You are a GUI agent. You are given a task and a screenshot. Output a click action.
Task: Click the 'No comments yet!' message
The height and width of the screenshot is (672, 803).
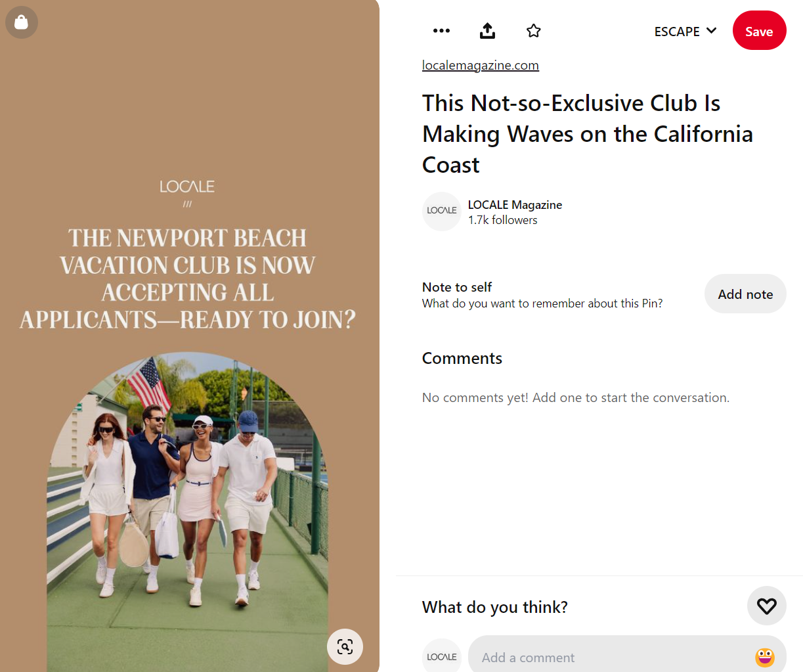point(576,397)
